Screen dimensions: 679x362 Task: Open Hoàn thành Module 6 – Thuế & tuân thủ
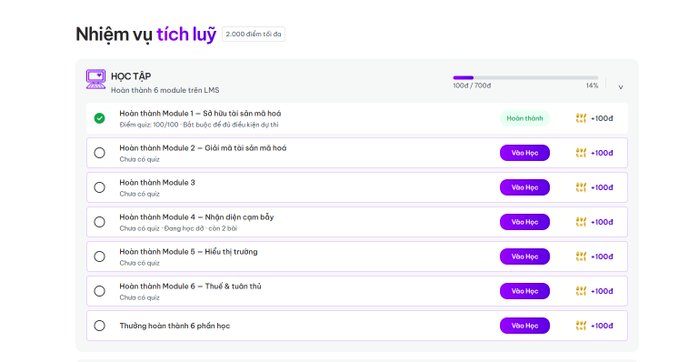(x=191, y=286)
